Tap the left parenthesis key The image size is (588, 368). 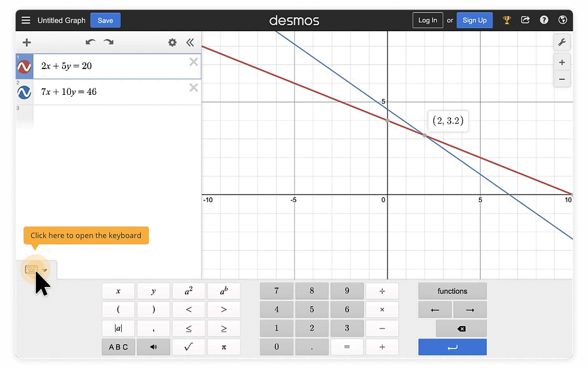coord(118,310)
